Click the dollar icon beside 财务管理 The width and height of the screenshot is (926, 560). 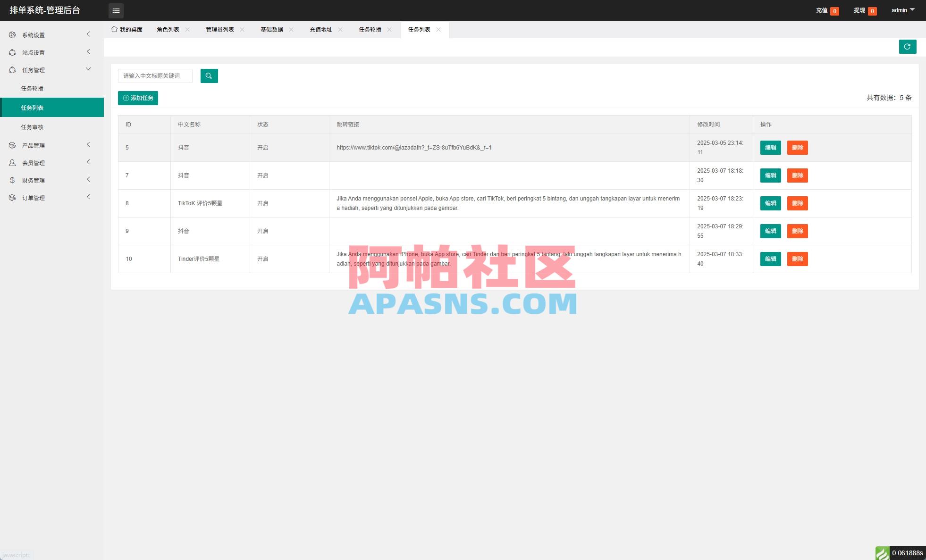tap(12, 180)
